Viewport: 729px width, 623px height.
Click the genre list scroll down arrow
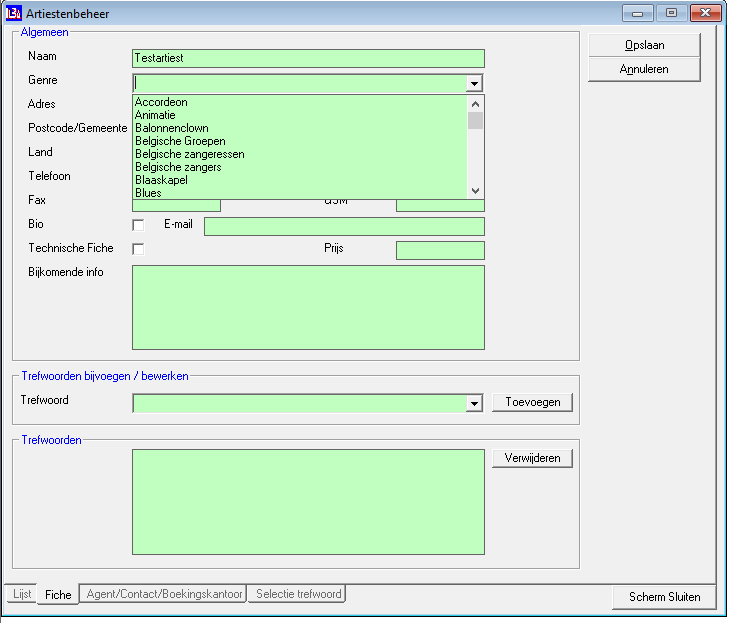[475, 191]
